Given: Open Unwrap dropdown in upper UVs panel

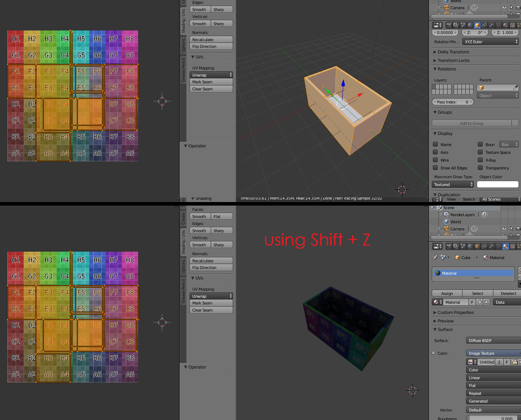Looking at the screenshot, I should point(211,75).
